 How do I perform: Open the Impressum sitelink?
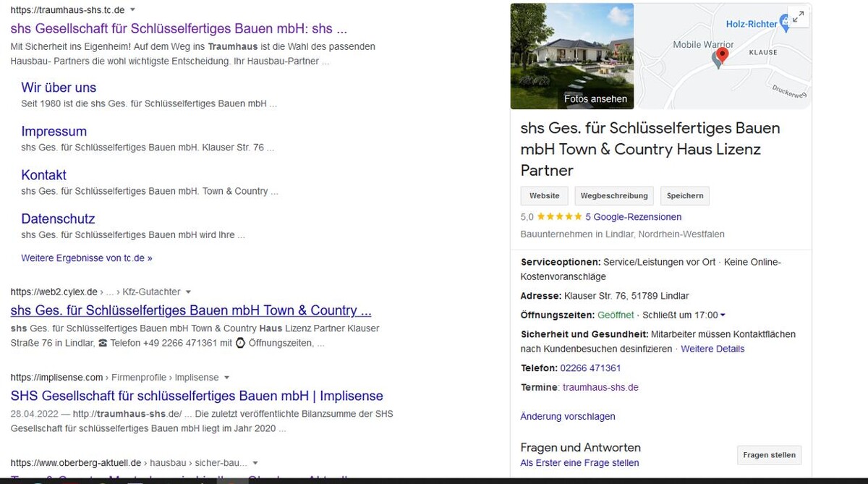pos(54,132)
